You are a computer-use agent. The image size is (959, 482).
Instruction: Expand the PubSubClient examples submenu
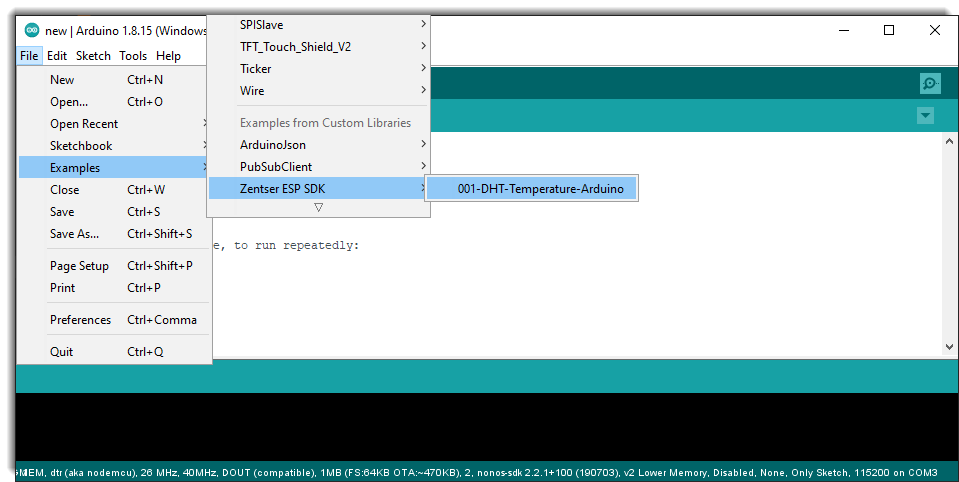point(319,166)
